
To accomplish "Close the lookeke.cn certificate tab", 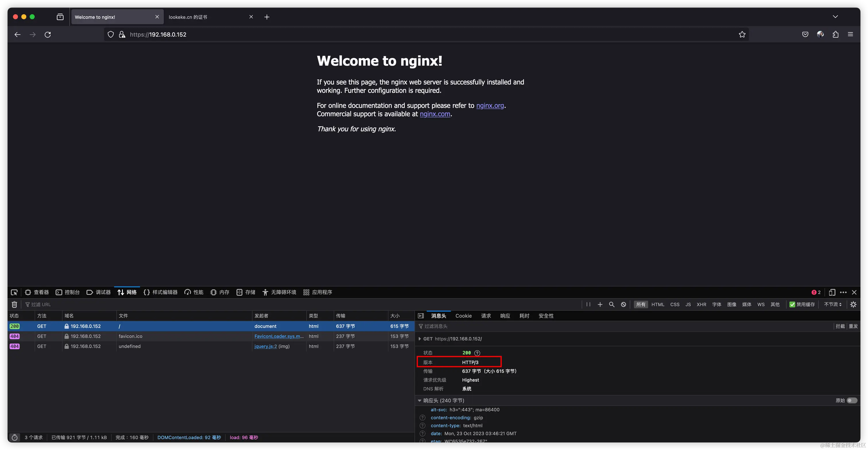I will [x=251, y=17].
